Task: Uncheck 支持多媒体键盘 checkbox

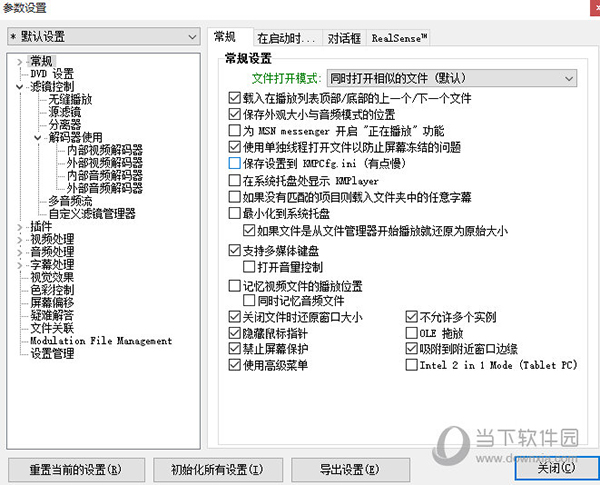Action: coord(234,250)
